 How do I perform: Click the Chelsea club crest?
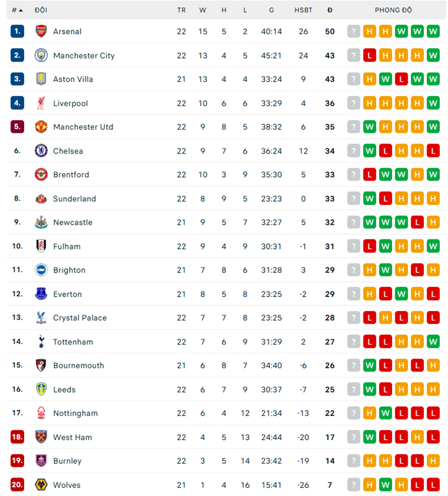pos(41,151)
